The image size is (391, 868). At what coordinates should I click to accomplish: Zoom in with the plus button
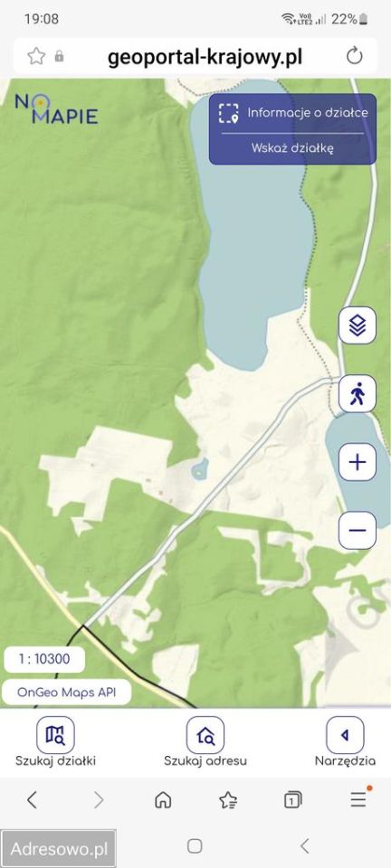pos(358,462)
